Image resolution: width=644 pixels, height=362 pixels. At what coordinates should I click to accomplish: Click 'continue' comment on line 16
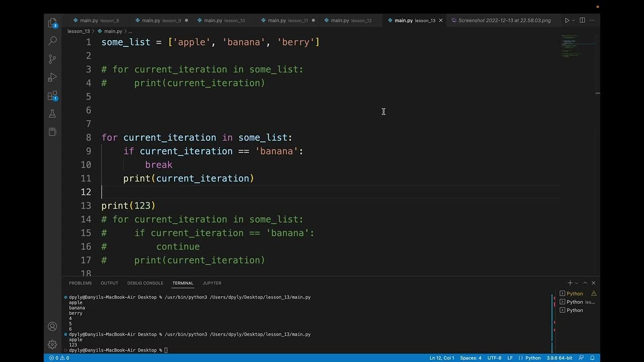pyautogui.click(x=178, y=247)
